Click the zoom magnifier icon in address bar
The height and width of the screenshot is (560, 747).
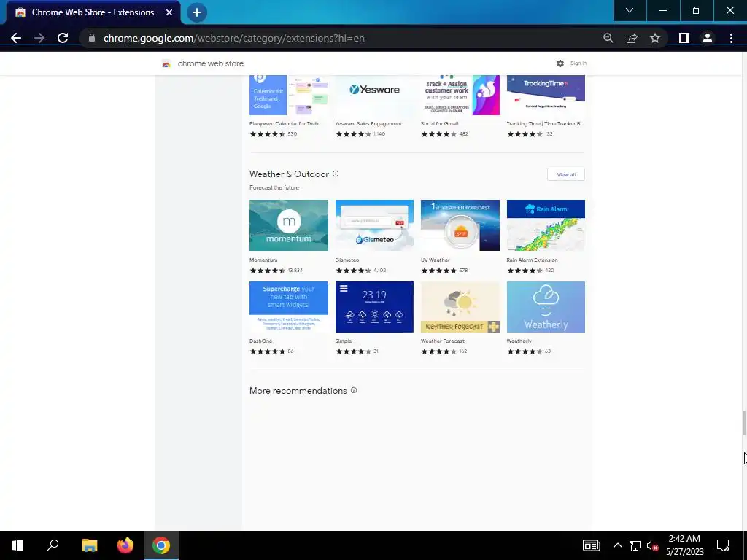[608, 38]
